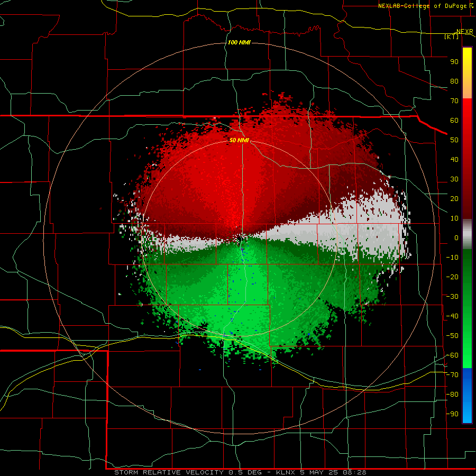Click the 90 value on the color scale

[x=454, y=62]
